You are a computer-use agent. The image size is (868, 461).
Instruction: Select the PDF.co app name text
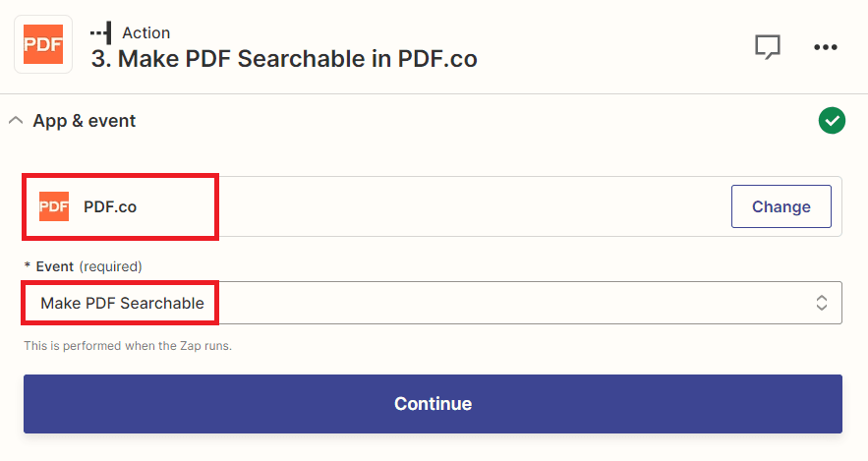click(x=110, y=207)
